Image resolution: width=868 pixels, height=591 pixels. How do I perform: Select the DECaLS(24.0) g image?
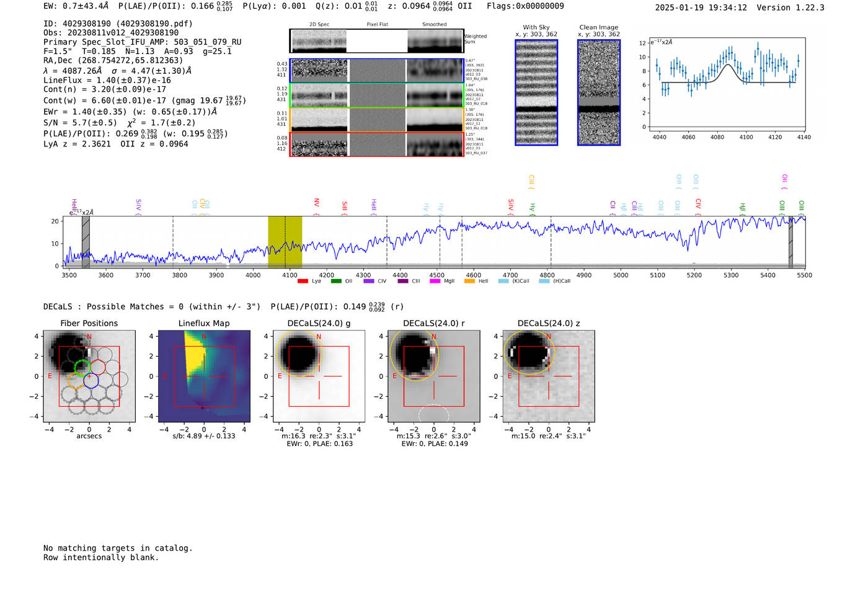click(x=319, y=376)
